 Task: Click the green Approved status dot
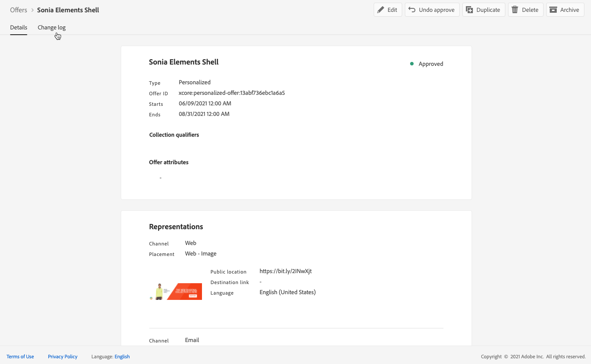(412, 64)
